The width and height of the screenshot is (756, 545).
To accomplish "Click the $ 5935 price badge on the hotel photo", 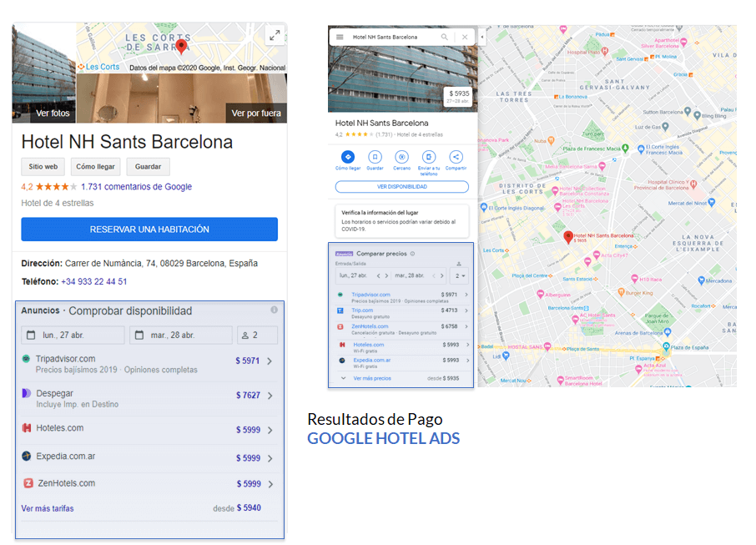I will coord(457,96).
